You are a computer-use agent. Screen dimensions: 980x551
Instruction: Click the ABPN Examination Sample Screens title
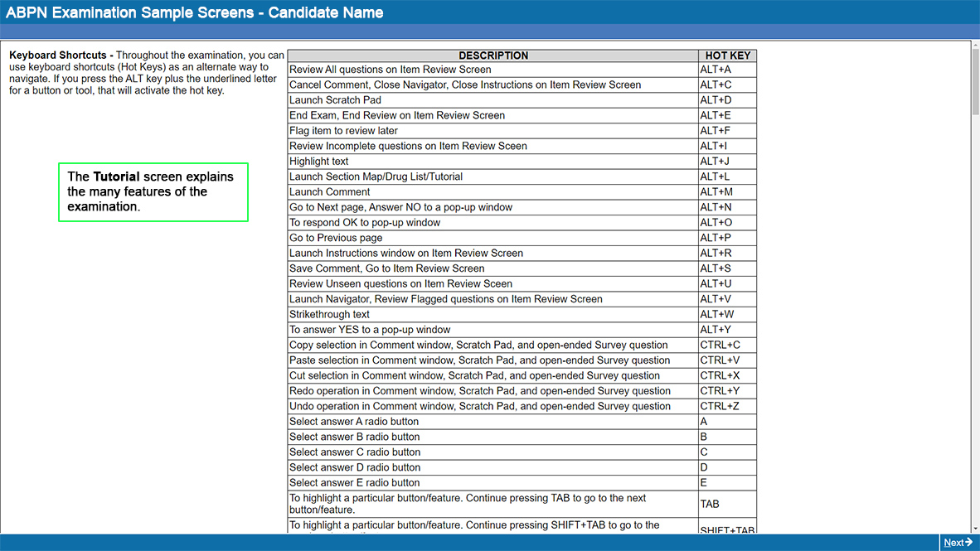pos(195,12)
